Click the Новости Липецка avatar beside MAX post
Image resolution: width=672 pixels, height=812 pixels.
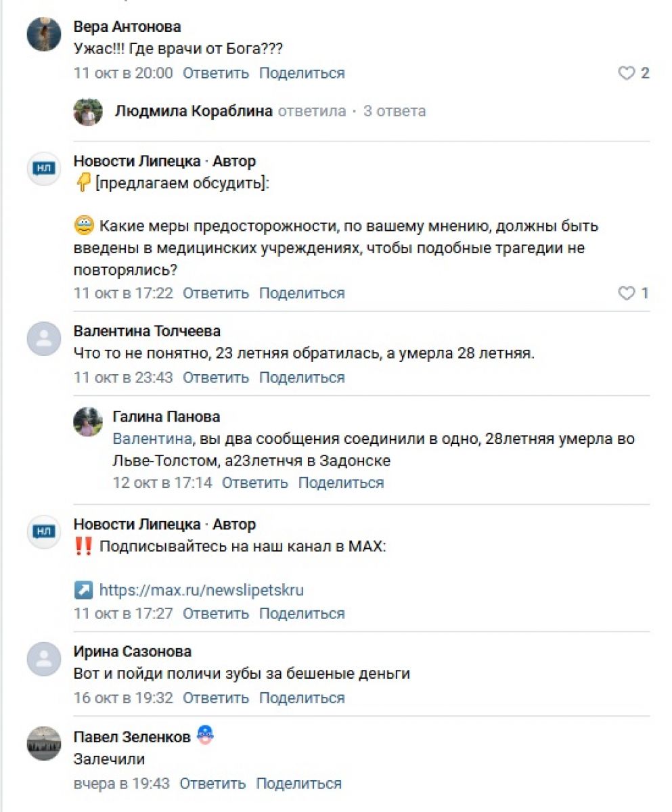click(x=44, y=531)
